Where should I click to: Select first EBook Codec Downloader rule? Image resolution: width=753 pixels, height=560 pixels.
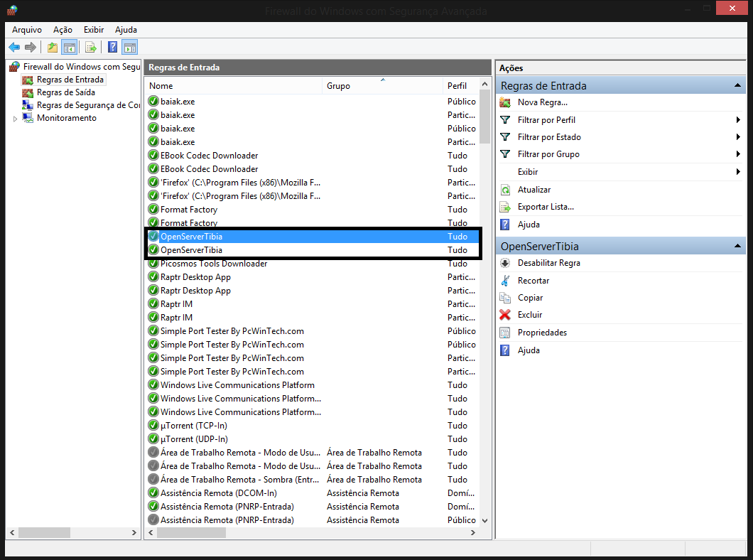click(313, 156)
